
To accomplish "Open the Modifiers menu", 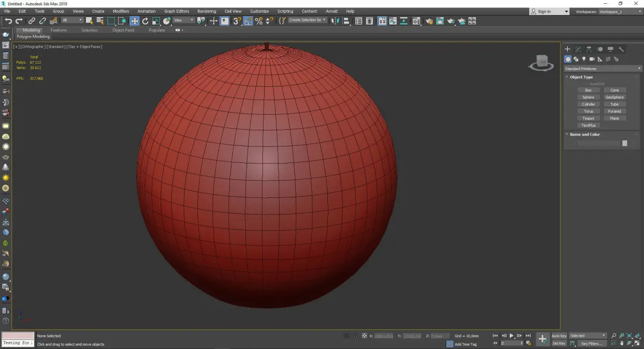I will 121,11.
